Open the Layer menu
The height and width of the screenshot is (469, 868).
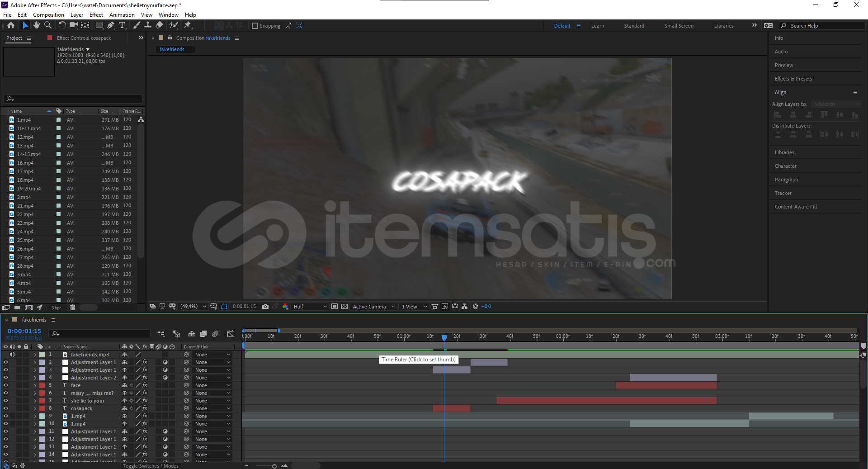pos(77,15)
